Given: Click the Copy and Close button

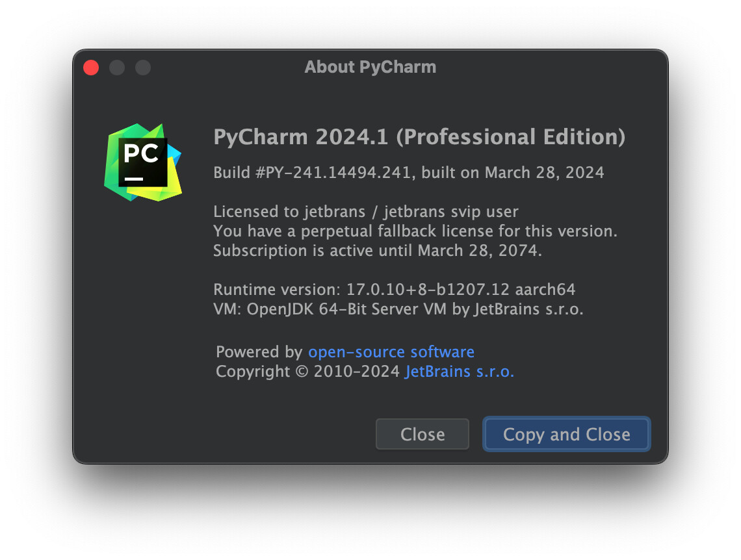Looking at the screenshot, I should (567, 434).
